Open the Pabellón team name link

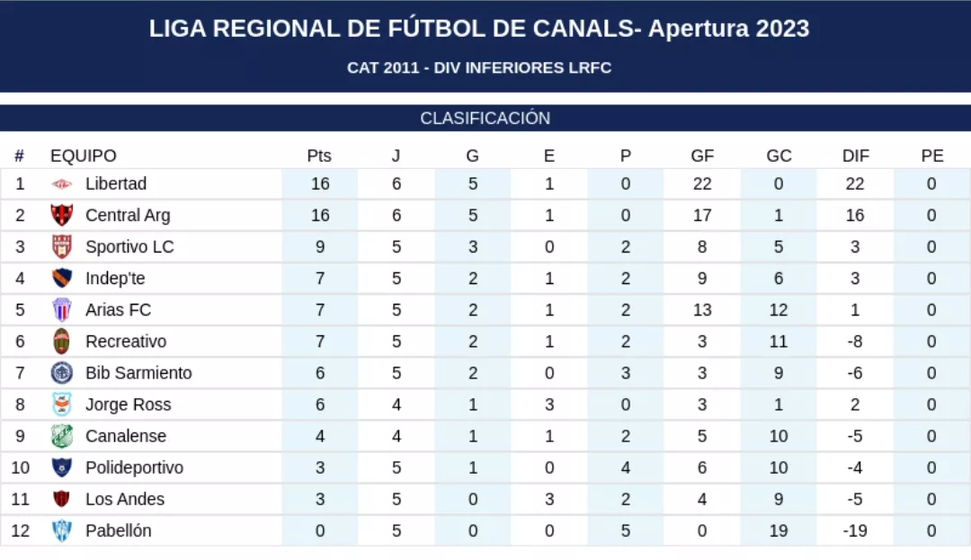click(x=118, y=530)
